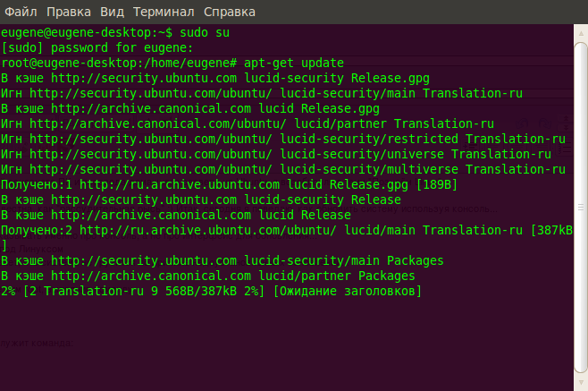Click the "apt-get update" command text
This screenshot has width=588, height=391.
click(294, 64)
